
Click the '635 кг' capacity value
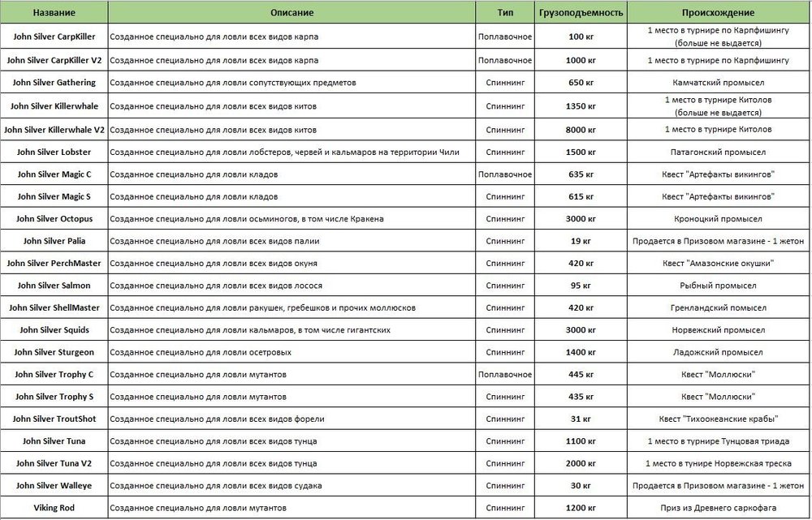[581, 174]
